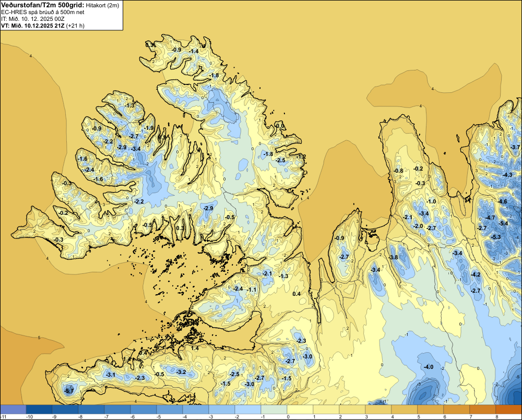522x420 pixels.
Task: Click the legend swatch between -4 and -3
Action: [195, 410]
